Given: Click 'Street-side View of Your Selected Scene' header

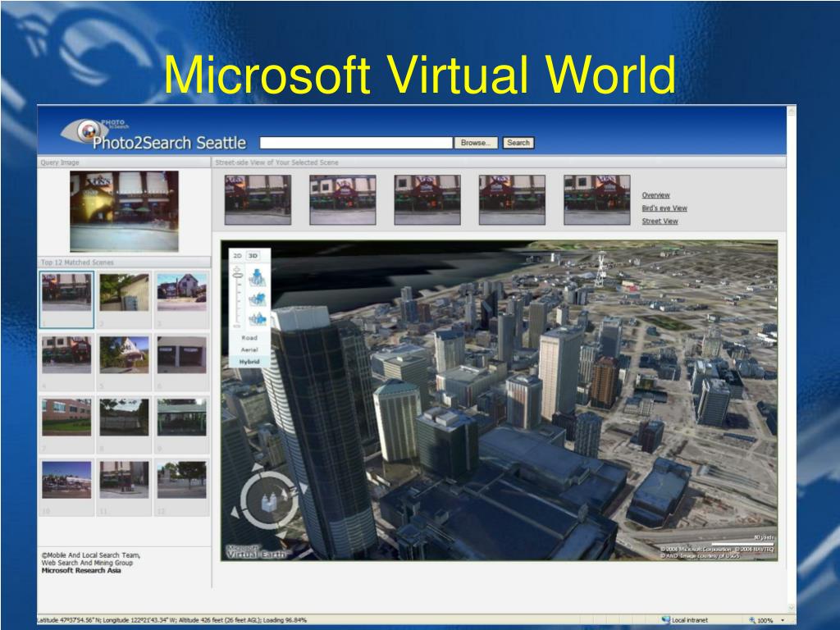Looking at the screenshot, I should pos(276,162).
